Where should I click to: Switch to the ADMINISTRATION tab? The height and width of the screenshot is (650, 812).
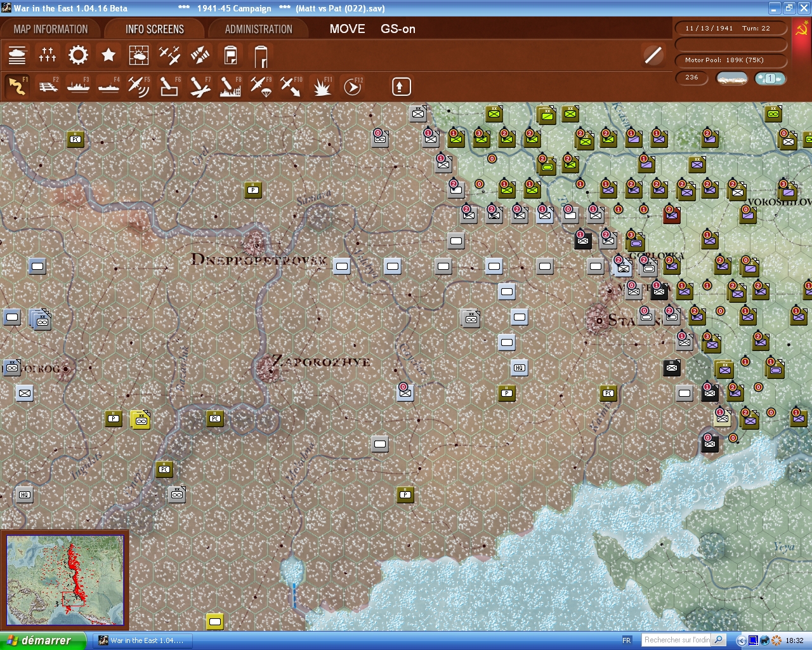258,29
